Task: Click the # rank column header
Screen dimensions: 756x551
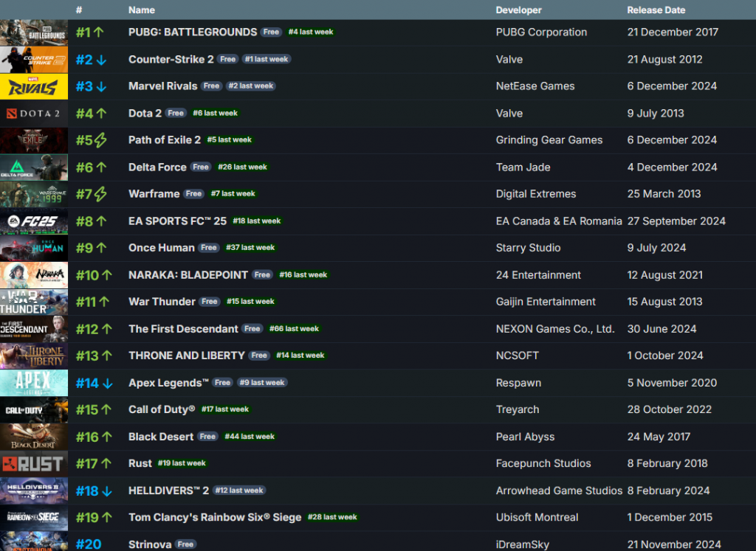Action: click(79, 10)
